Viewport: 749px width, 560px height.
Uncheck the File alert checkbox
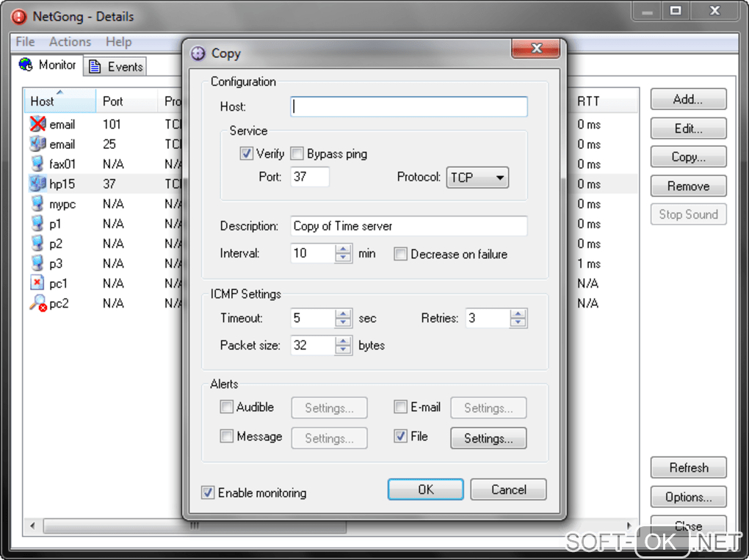[400, 436]
